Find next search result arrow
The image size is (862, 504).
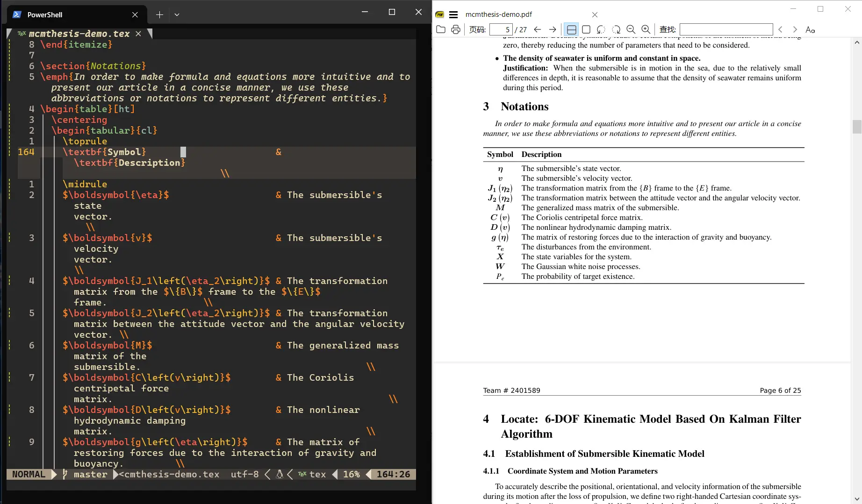point(795,29)
